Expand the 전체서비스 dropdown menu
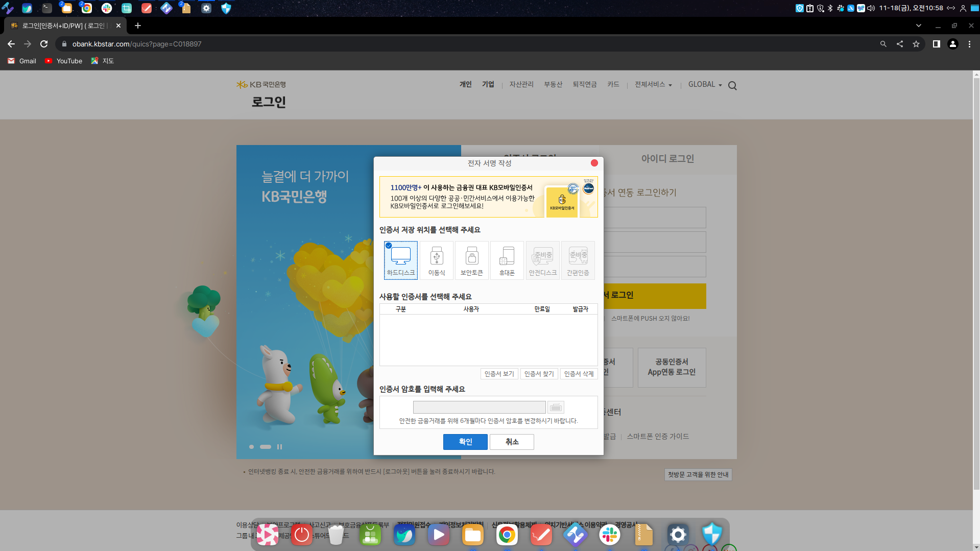 click(x=653, y=84)
